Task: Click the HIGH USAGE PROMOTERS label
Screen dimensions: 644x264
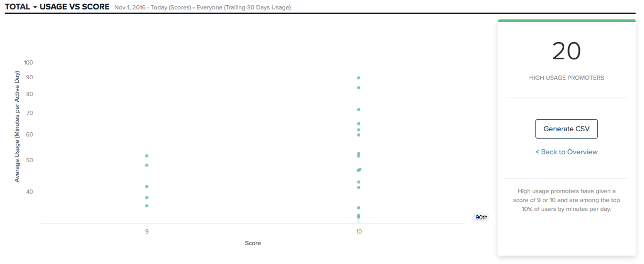Action: tap(566, 78)
